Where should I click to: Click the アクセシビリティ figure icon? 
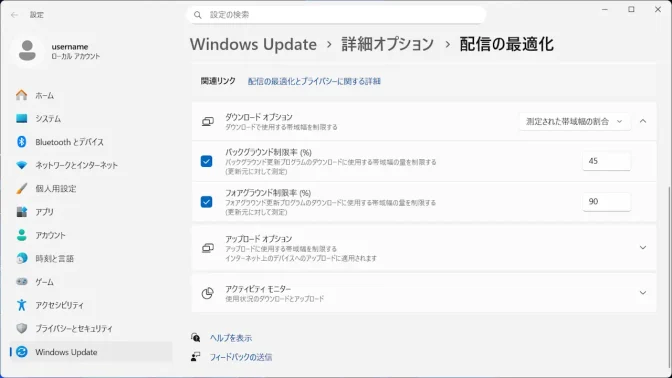pos(21,305)
